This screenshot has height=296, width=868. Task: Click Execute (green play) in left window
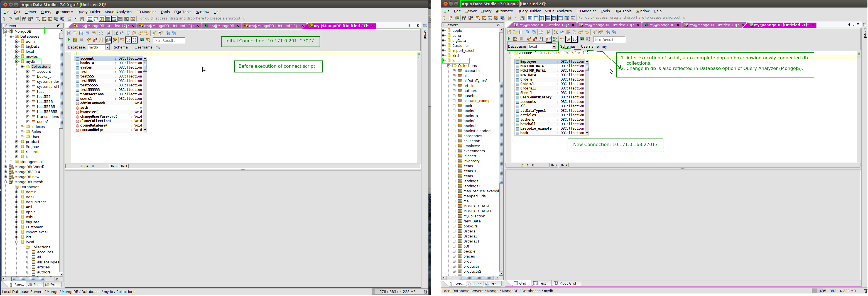coord(69,40)
